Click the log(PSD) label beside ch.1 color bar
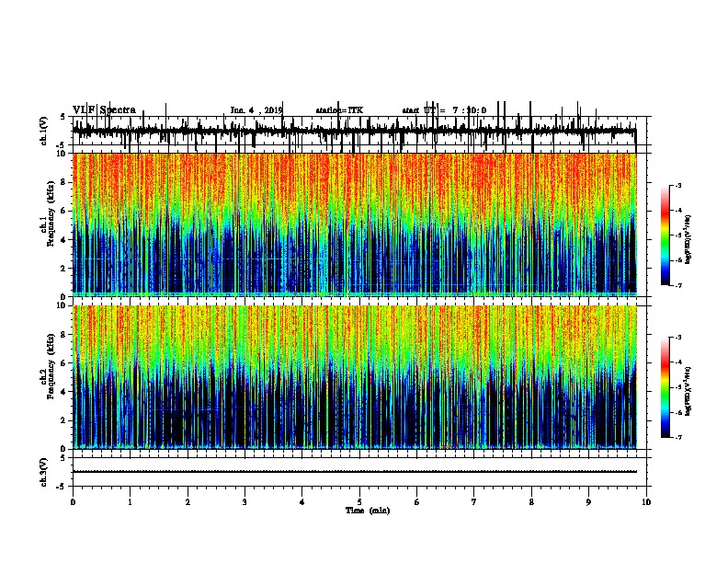The width and height of the screenshot is (728, 563). pyautogui.click(x=688, y=240)
